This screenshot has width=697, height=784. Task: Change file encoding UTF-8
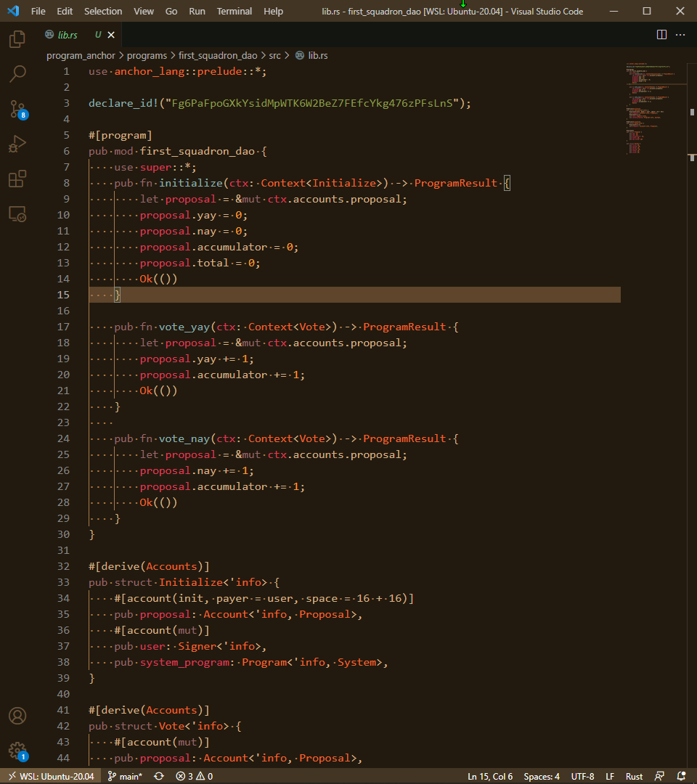pyautogui.click(x=582, y=777)
